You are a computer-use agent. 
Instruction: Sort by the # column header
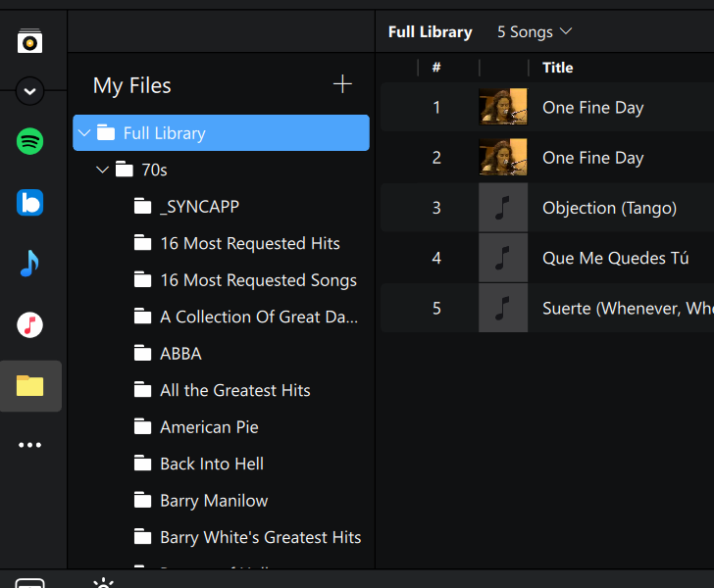436,68
